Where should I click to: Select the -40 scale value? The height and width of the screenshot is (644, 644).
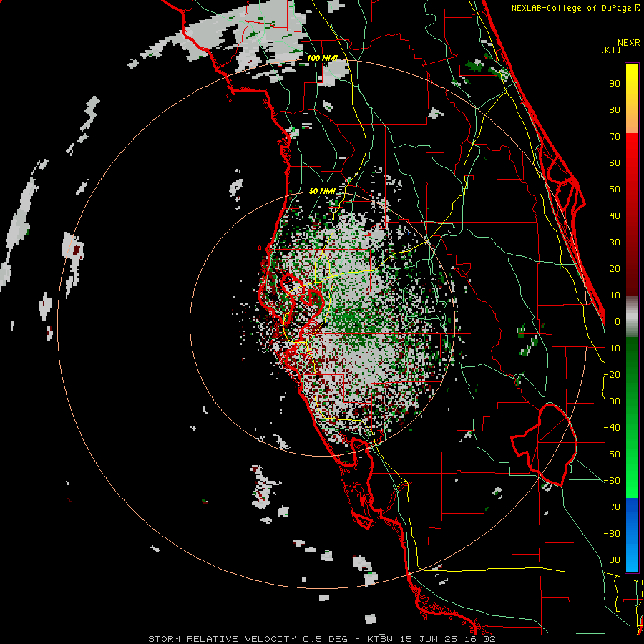point(612,428)
